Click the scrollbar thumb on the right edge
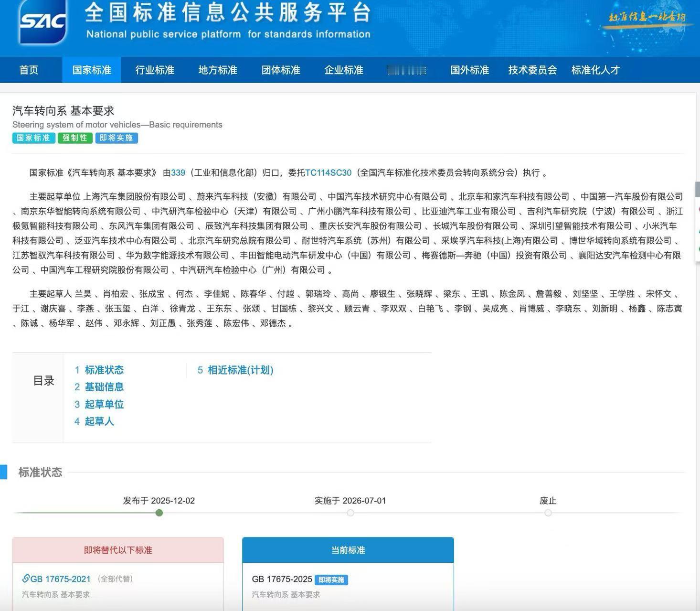 click(x=698, y=189)
